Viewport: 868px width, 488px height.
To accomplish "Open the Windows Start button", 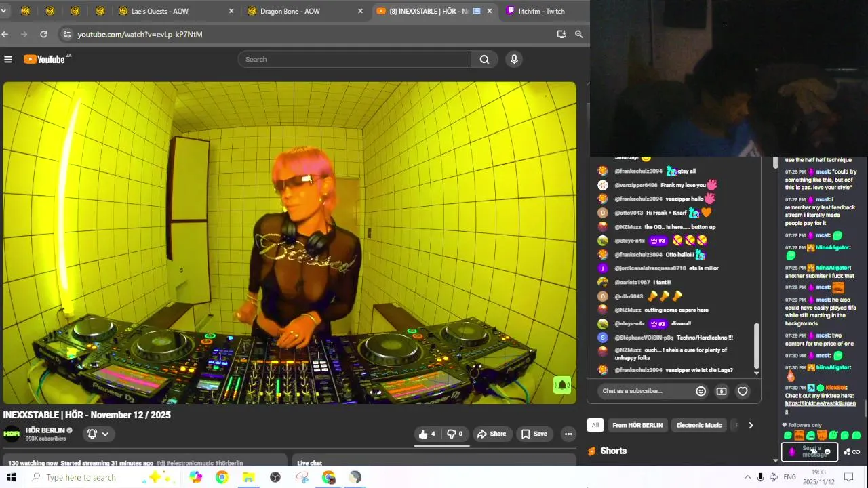I will click(x=12, y=477).
